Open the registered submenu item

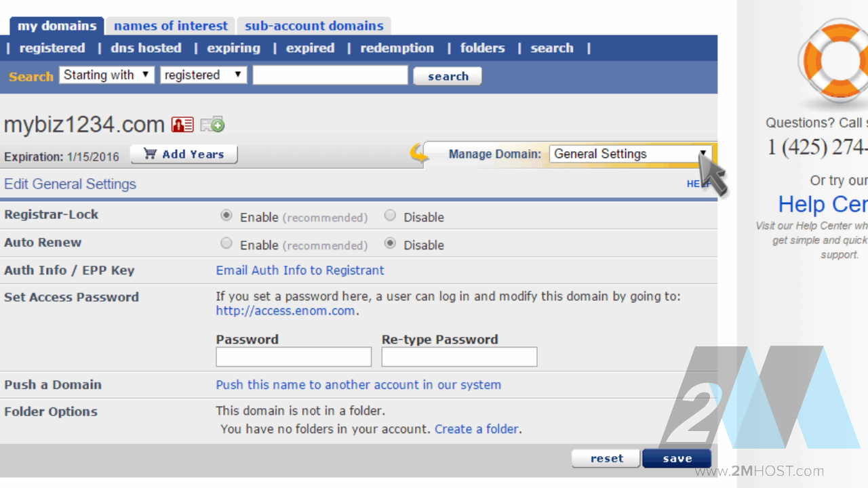(x=52, y=48)
